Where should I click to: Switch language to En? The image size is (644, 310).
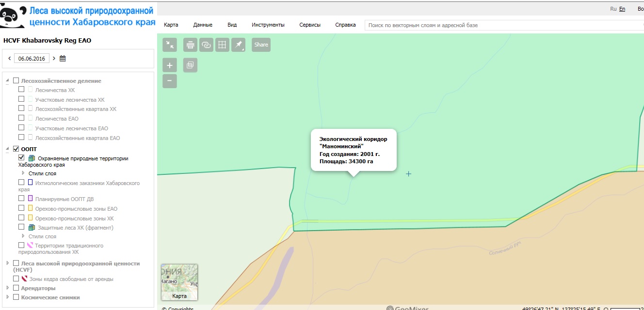point(622,9)
